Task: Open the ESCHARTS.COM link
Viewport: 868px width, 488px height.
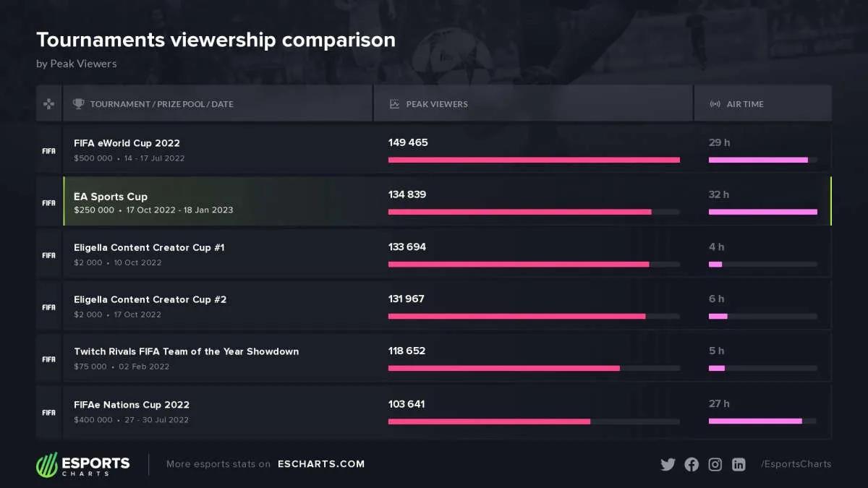Action: click(x=321, y=464)
